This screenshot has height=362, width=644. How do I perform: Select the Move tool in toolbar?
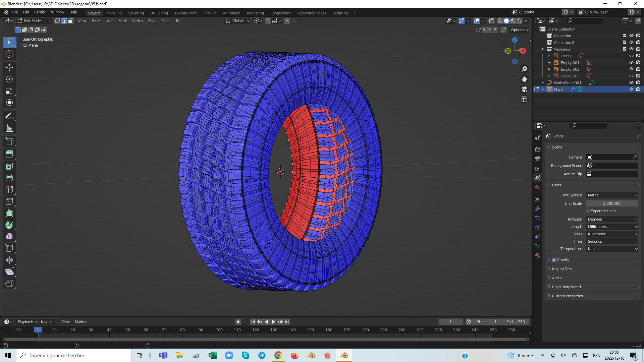pos(9,67)
